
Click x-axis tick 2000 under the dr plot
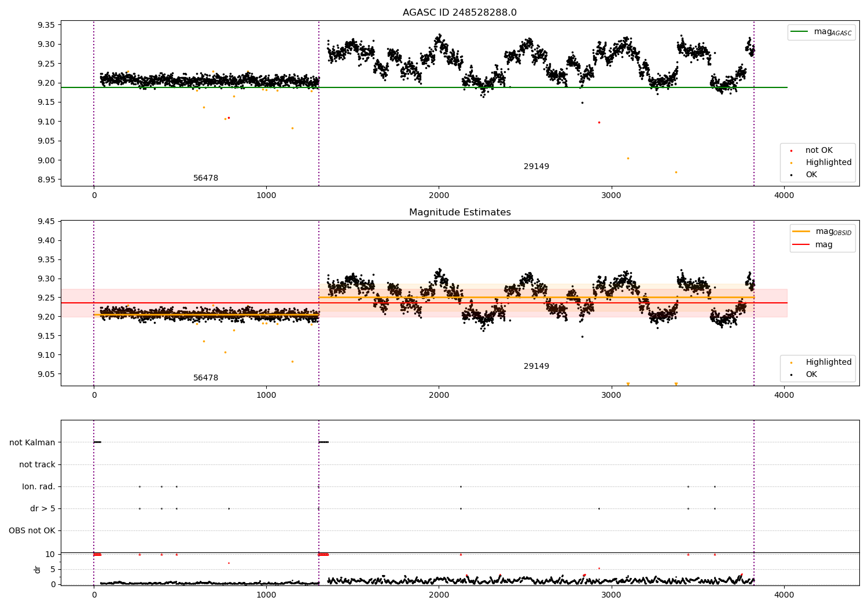coord(439,595)
